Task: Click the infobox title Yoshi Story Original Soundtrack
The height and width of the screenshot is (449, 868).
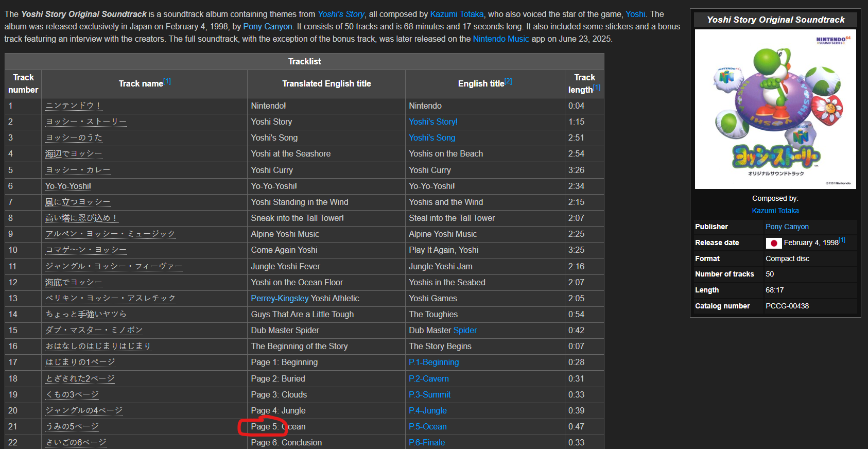Action: (x=775, y=20)
